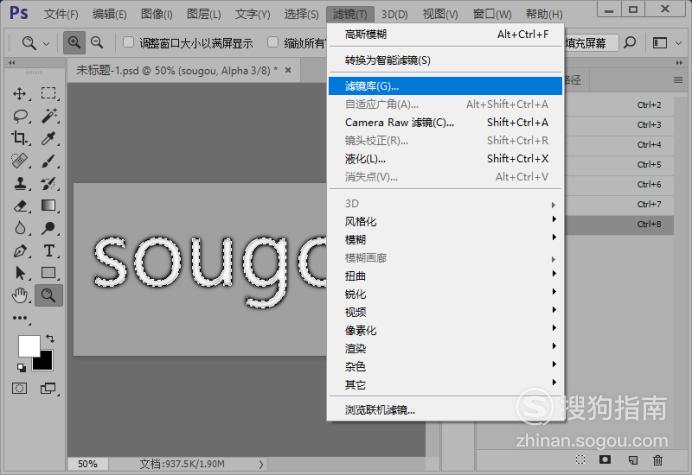The image size is (692, 475).
Task: Toggle Quick Mask mode
Action: [19, 388]
